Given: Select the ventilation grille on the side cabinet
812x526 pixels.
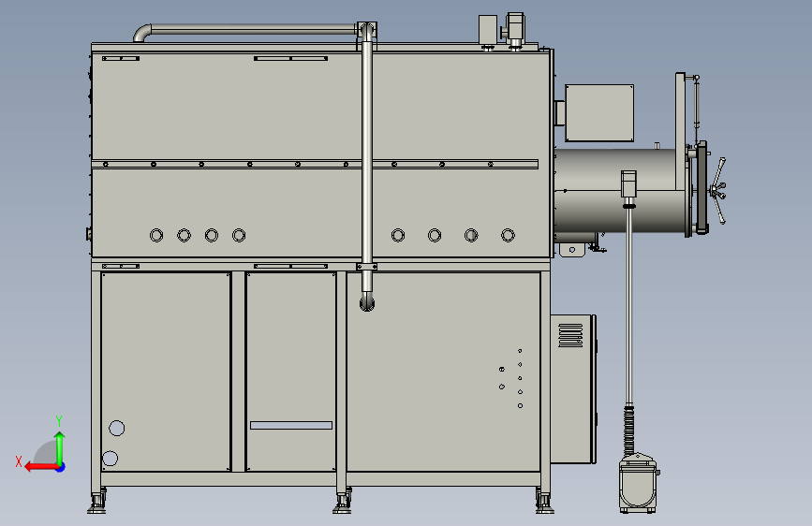Looking at the screenshot, I should (x=570, y=335).
